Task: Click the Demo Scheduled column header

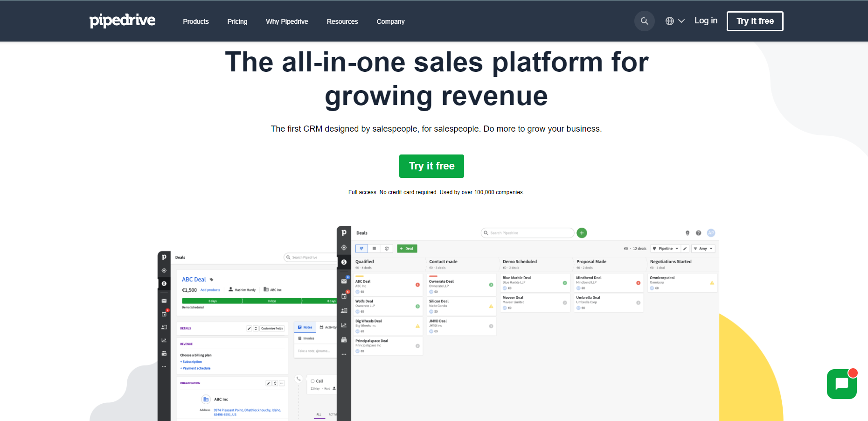Action: 520,262
